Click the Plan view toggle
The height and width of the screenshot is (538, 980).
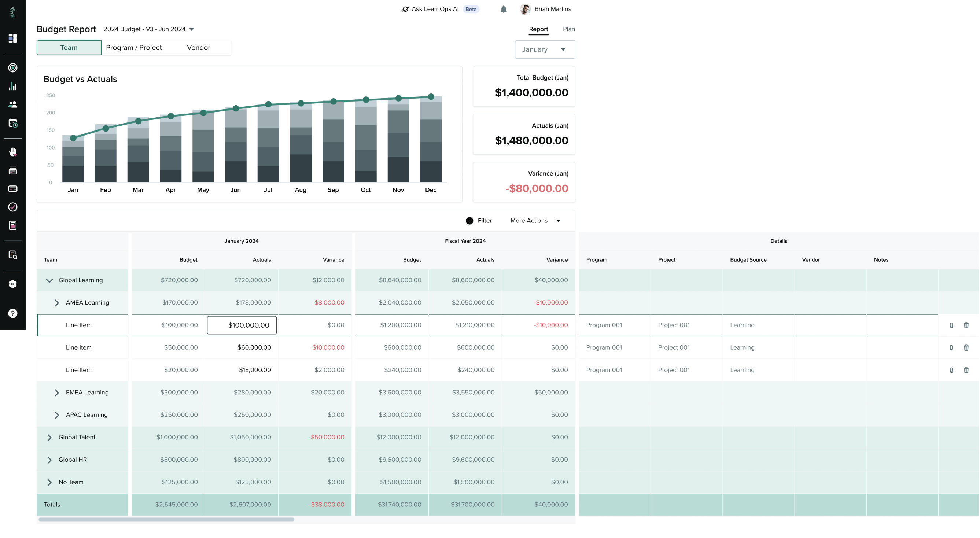pos(568,29)
